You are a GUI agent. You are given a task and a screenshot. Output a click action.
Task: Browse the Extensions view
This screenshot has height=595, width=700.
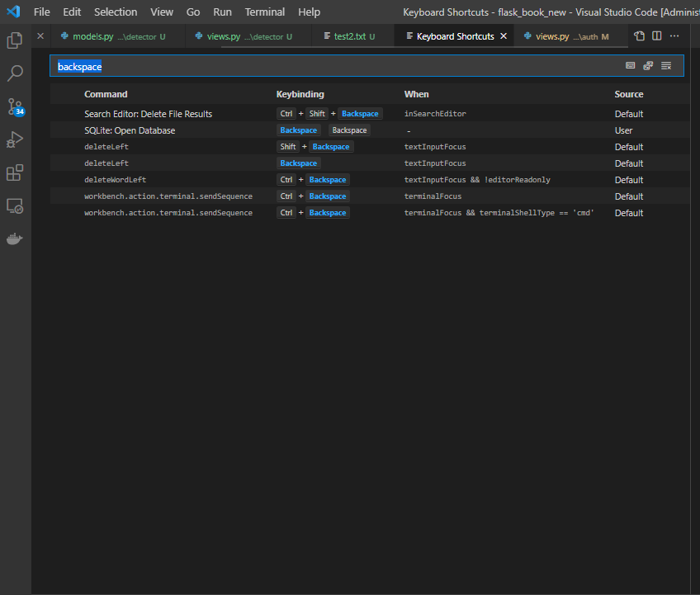[14, 174]
